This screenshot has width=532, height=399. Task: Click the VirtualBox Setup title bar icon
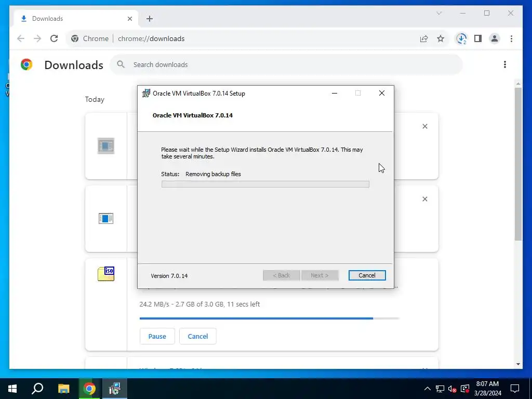pyautogui.click(x=146, y=94)
